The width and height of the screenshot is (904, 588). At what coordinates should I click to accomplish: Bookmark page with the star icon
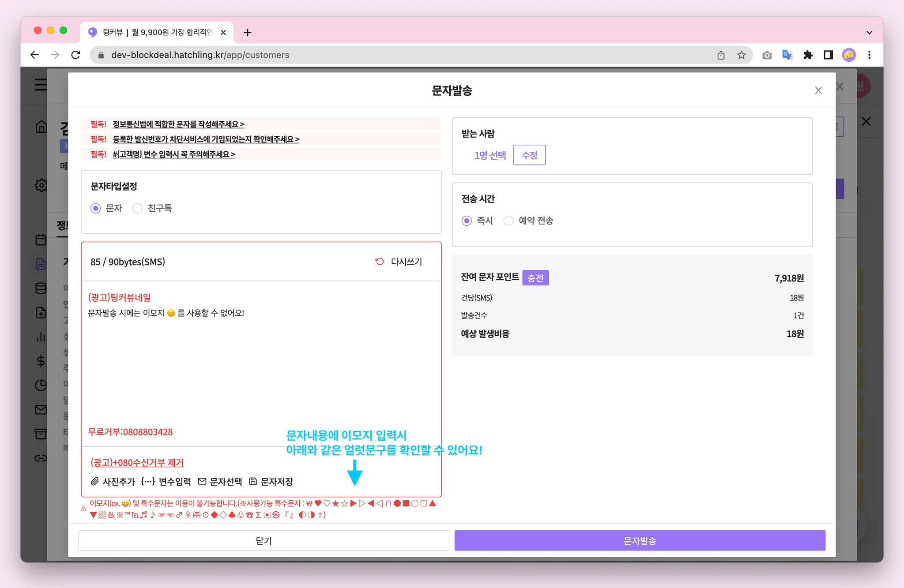coord(742,55)
